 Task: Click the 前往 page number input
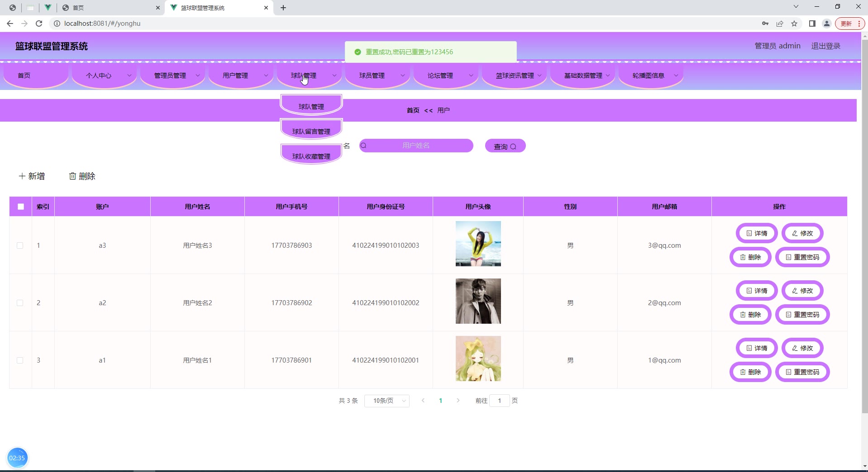click(500, 401)
